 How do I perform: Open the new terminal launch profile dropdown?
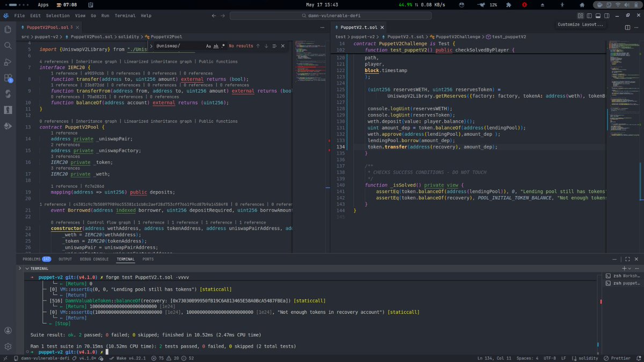tap(628, 268)
